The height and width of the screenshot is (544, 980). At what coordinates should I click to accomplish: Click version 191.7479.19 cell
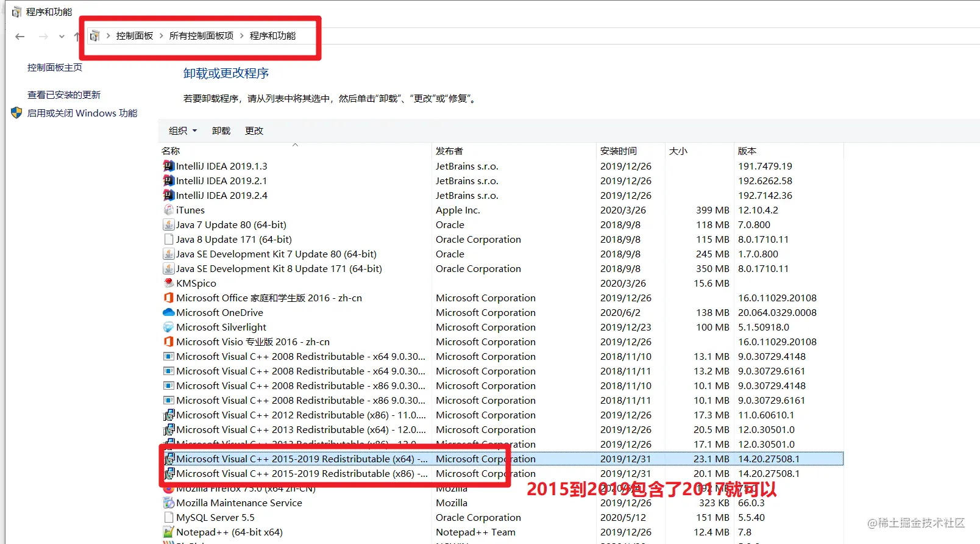[765, 166]
